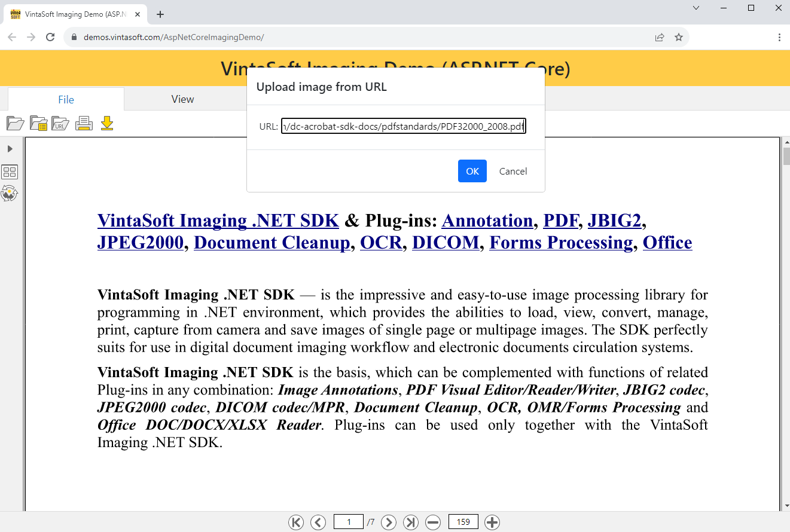View site information lock icon

point(74,37)
